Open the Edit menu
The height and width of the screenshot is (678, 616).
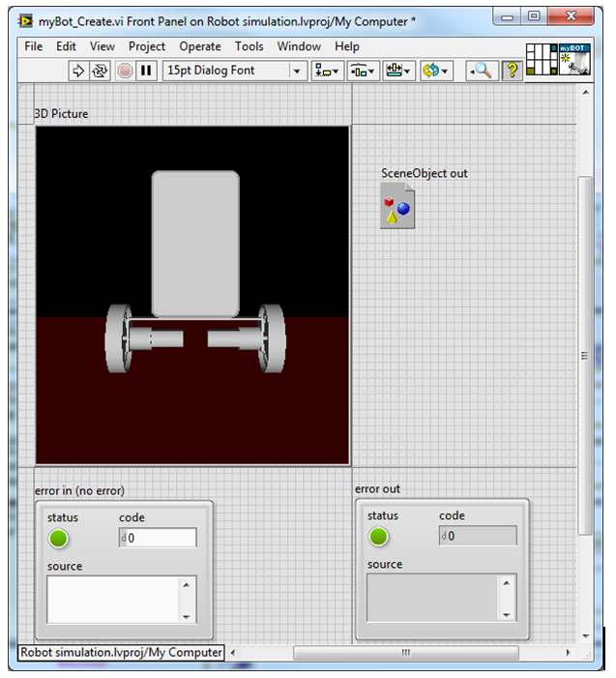66,46
